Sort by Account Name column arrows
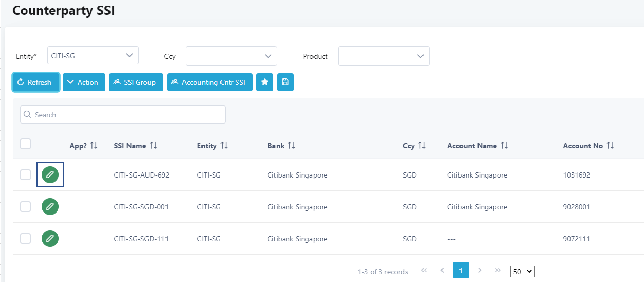 (x=504, y=146)
